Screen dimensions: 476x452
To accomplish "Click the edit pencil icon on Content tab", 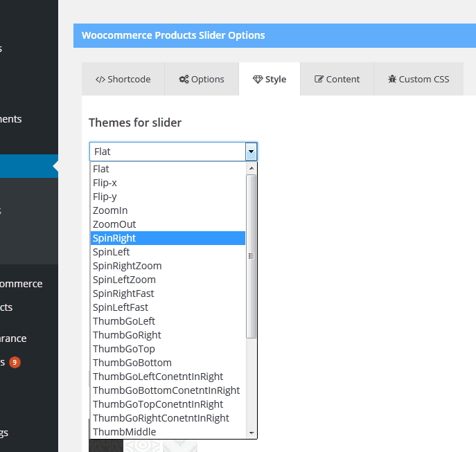I will point(319,79).
